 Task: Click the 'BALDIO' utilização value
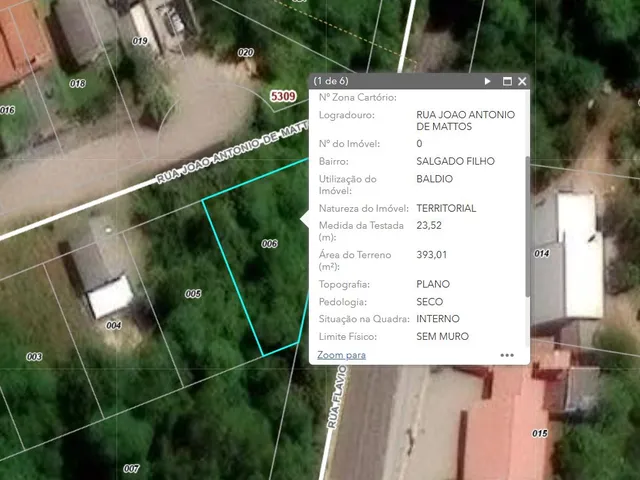(x=434, y=179)
